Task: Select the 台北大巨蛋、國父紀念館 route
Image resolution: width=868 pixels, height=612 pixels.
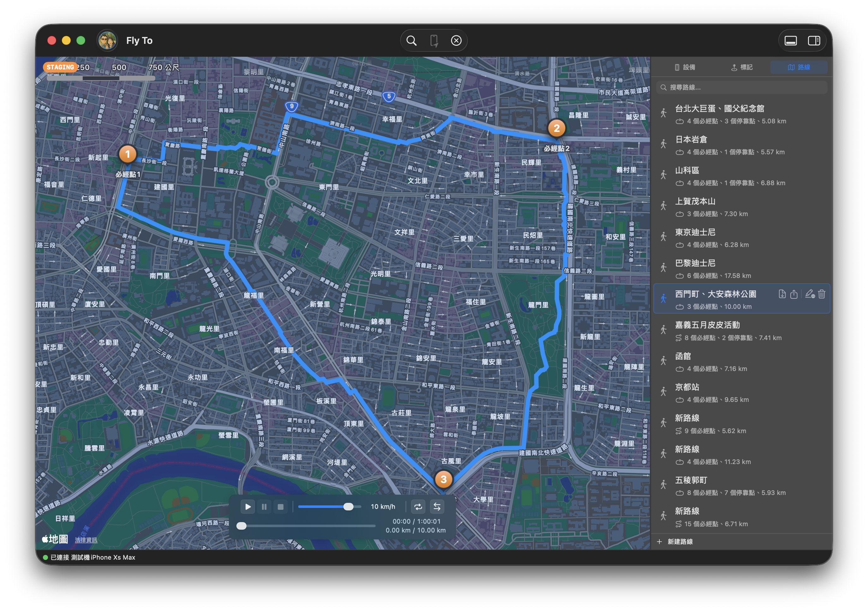Action: tap(742, 114)
